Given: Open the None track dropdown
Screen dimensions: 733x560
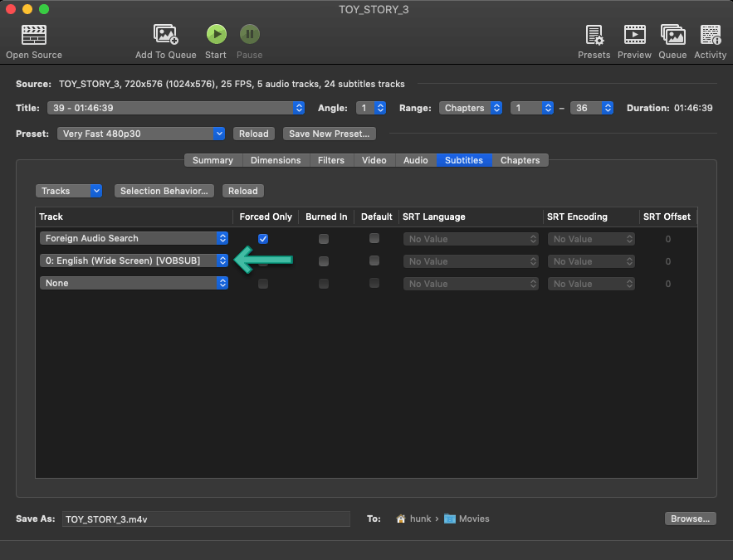Looking at the screenshot, I should pos(134,283).
